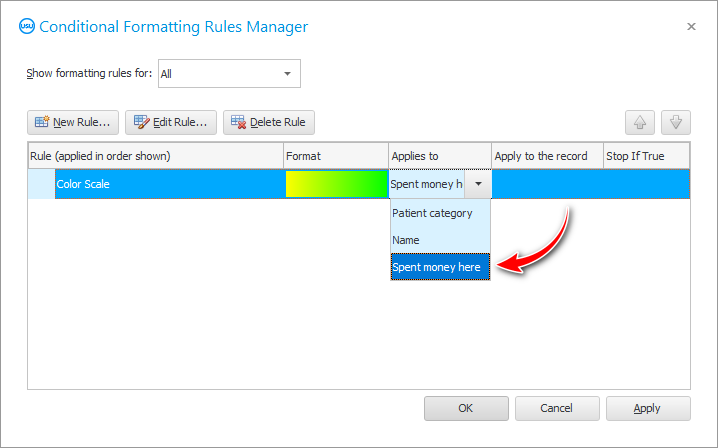Confirm with the OK button

pos(466,408)
